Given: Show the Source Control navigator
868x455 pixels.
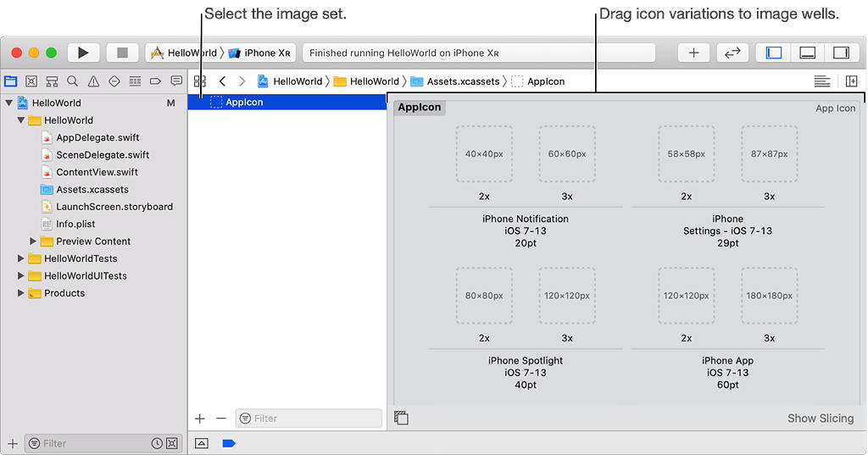Looking at the screenshot, I should pos(31,81).
